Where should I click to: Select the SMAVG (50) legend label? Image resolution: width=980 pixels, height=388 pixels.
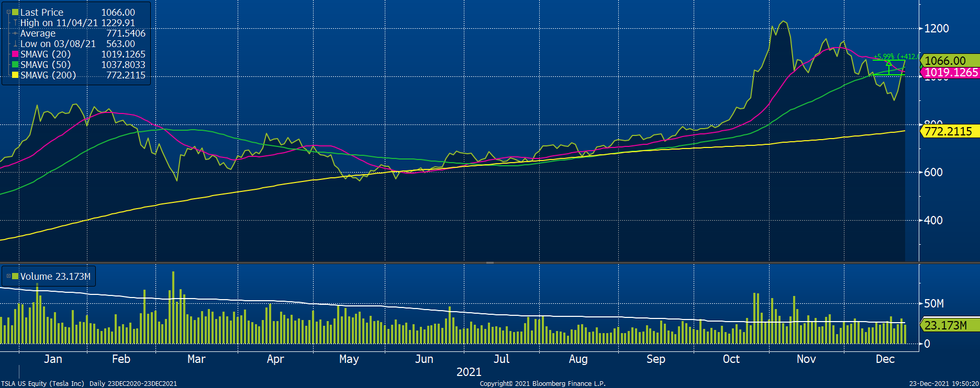[x=46, y=64]
